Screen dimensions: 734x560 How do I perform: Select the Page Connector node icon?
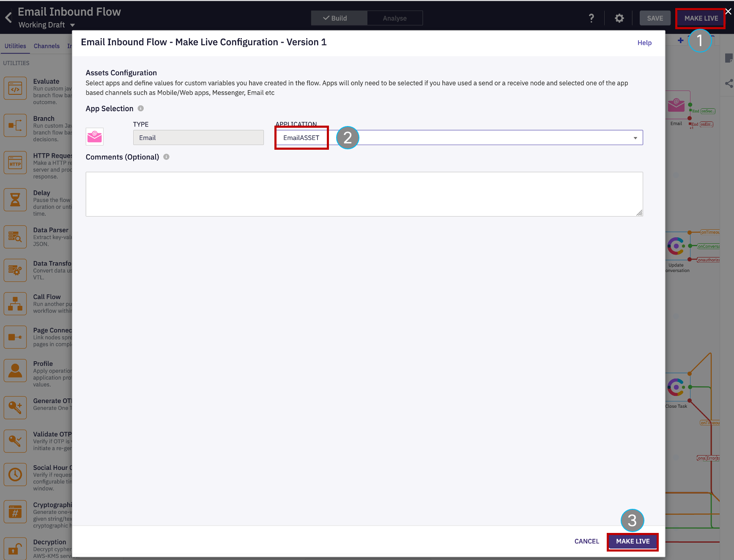coord(15,337)
